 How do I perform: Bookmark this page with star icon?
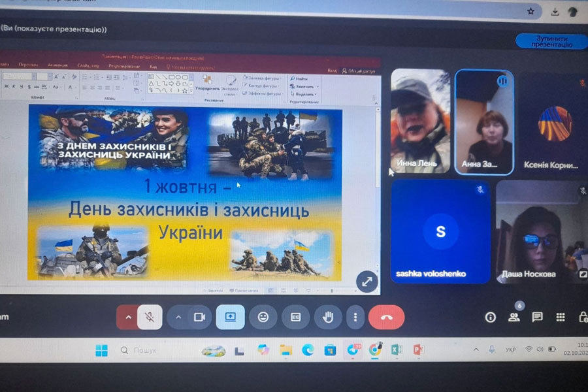[x=531, y=12]
